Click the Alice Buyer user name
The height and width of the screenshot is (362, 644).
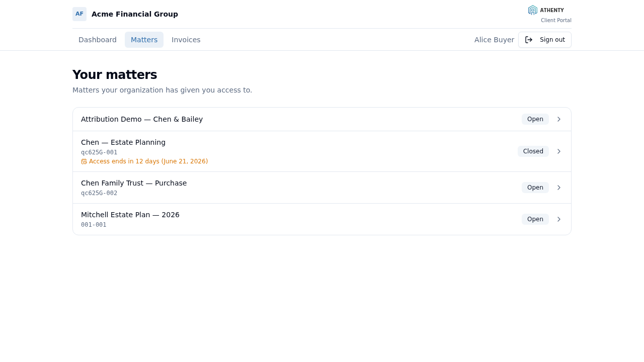tap(494, 40)
